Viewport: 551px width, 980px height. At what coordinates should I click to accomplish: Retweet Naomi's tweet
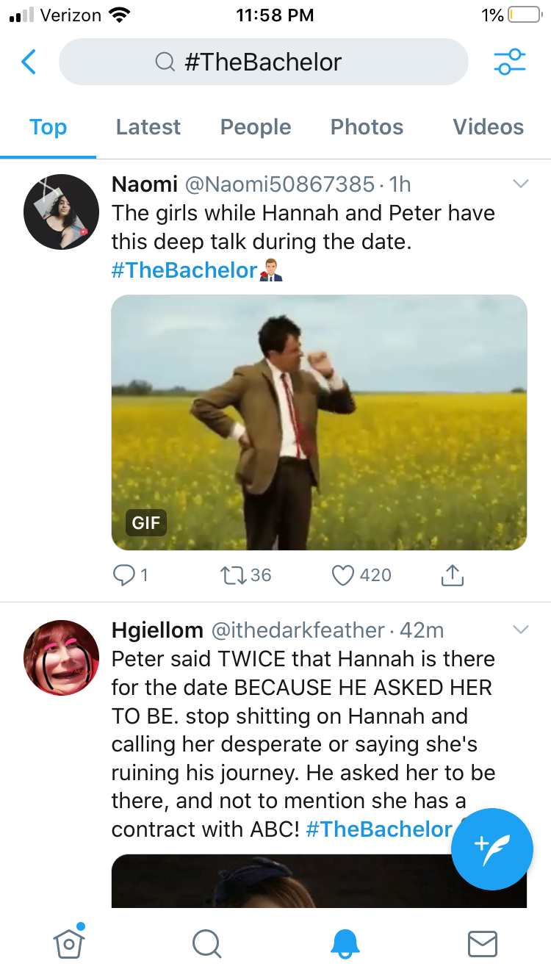234,575
